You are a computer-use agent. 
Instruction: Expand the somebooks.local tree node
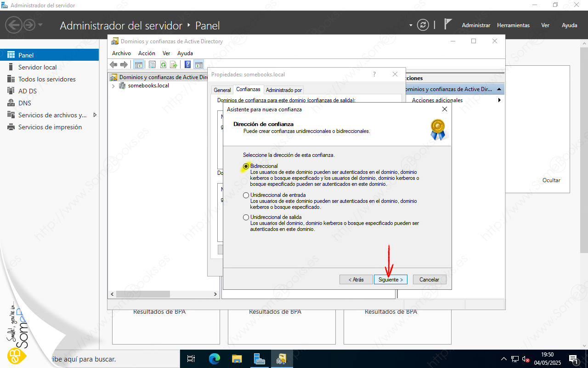pyautogui.click(x=113, y=86)
